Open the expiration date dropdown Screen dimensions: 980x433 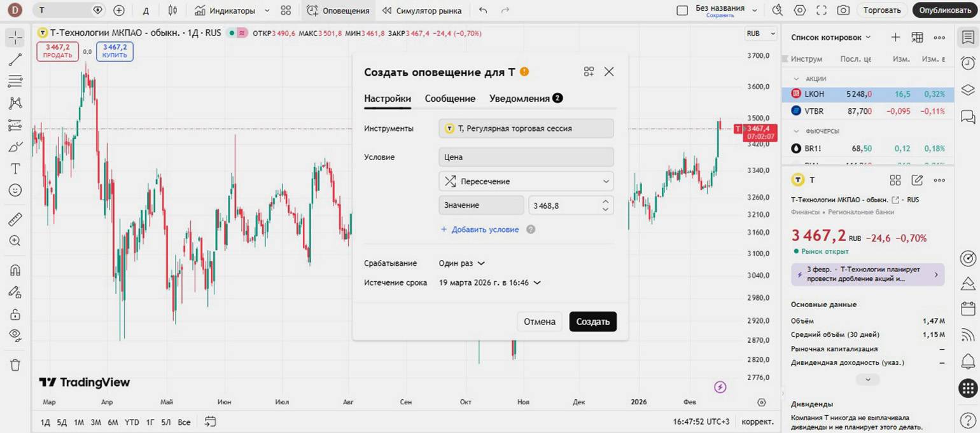(489, 282)
